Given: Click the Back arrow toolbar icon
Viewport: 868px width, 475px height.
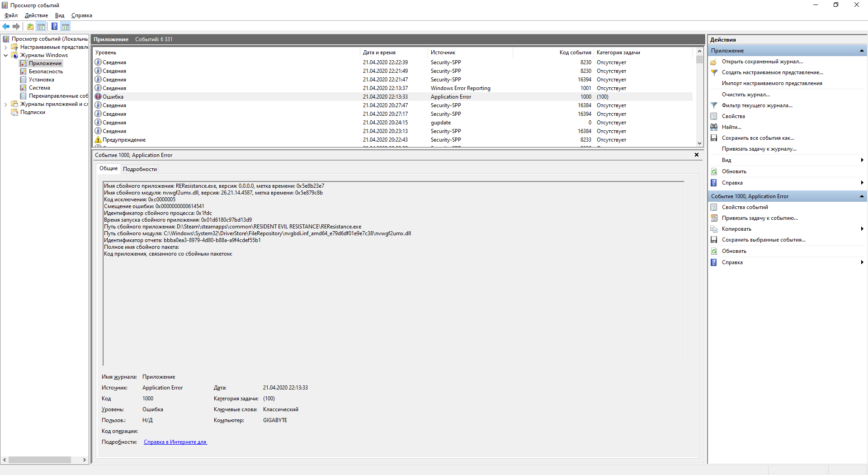Looking at the screenshot, I should pyautogui.click(x=6, y=26).
